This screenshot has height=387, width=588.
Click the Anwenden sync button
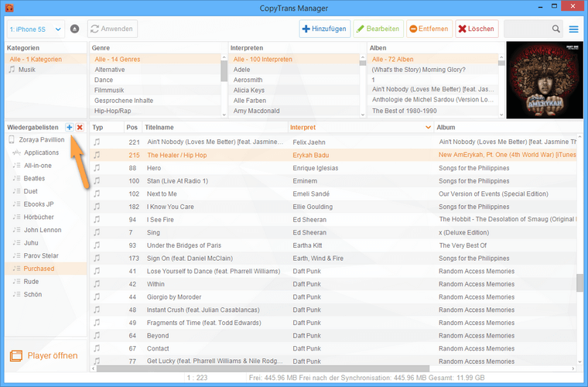tap(112, 29)
